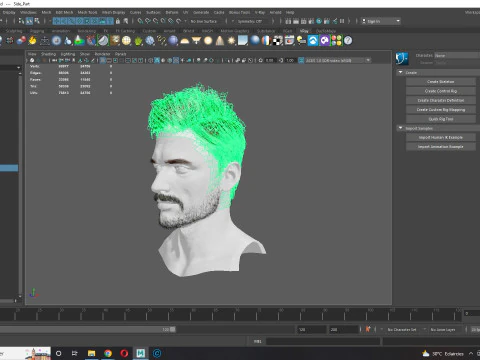This screenshot has height=360, width=480.
Task: Click the MEL command line input
Action: tap(323, 341)
